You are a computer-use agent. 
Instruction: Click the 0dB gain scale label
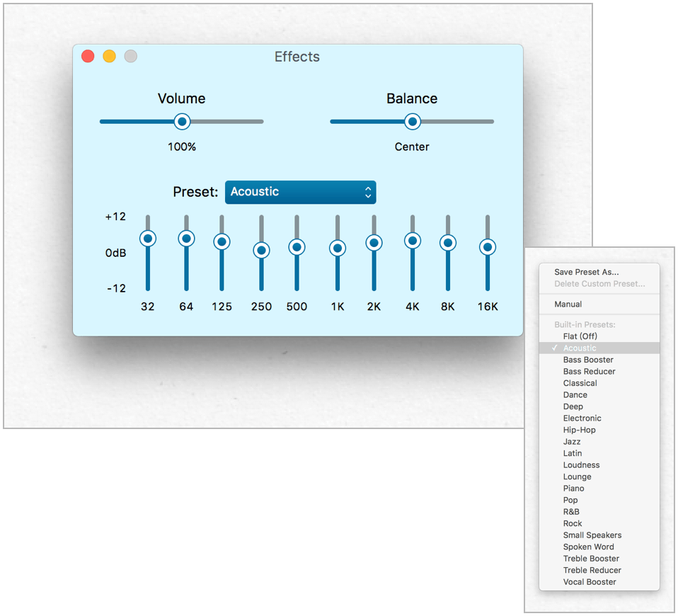(115, 253)
